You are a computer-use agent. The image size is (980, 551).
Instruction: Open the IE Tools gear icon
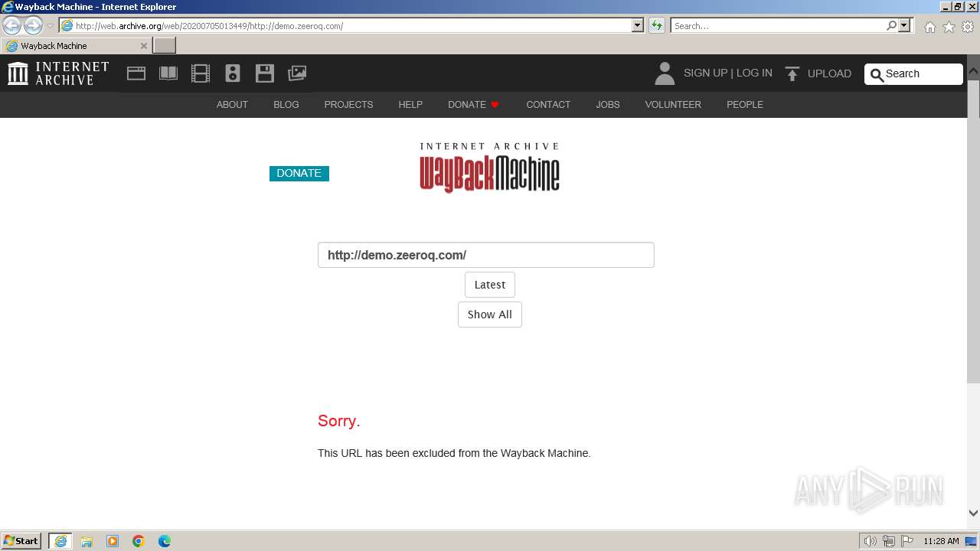(968, 27)
